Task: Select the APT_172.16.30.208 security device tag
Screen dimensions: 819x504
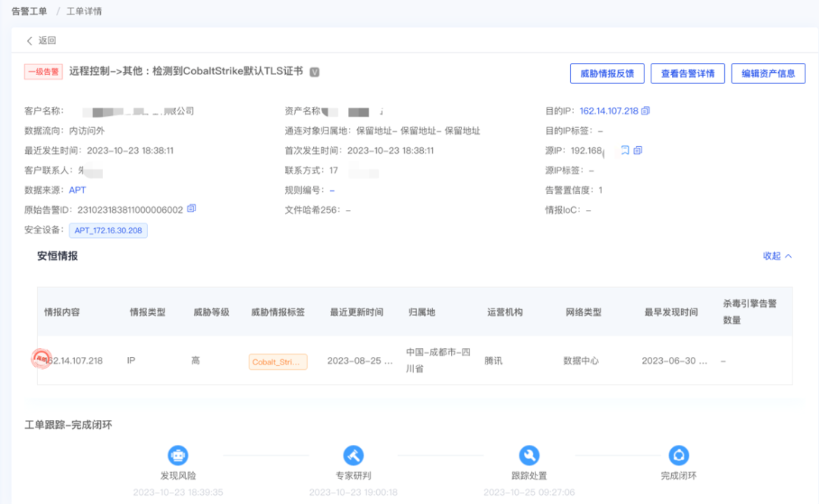Action: point(108,230)
